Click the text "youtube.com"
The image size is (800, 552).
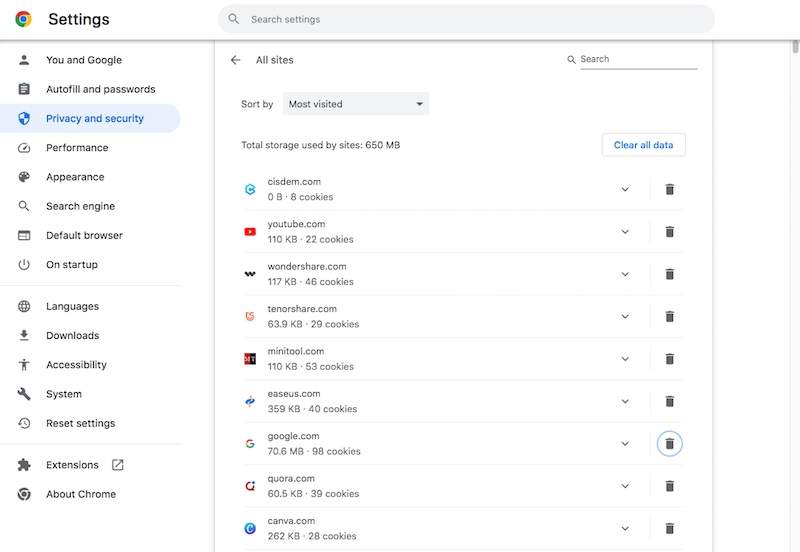tap(296, 224)
